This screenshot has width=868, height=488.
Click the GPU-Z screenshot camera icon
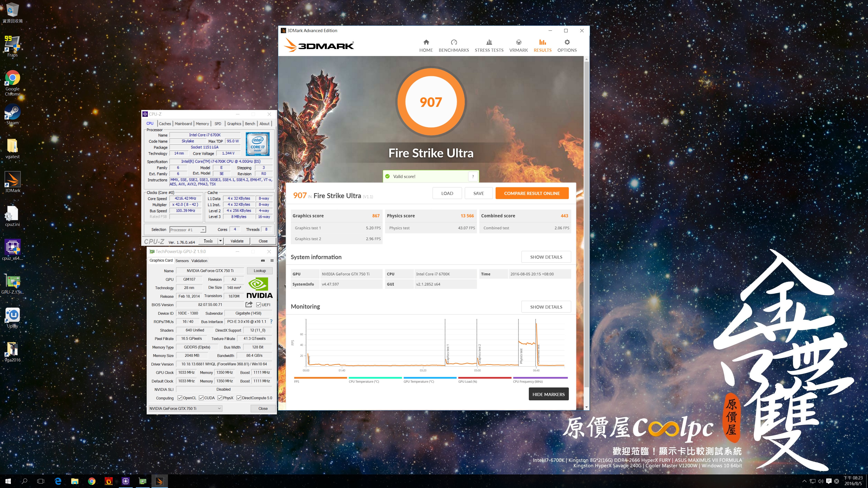(263, 260)
